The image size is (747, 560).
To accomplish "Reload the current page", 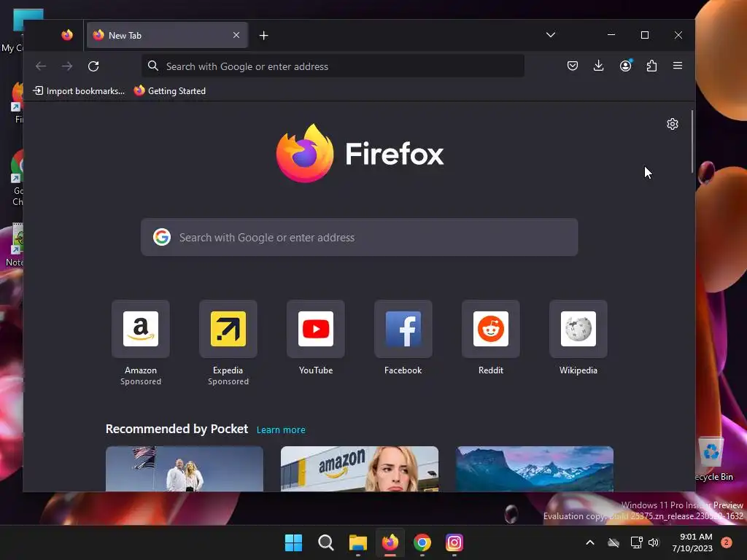I will pos(93,66).
